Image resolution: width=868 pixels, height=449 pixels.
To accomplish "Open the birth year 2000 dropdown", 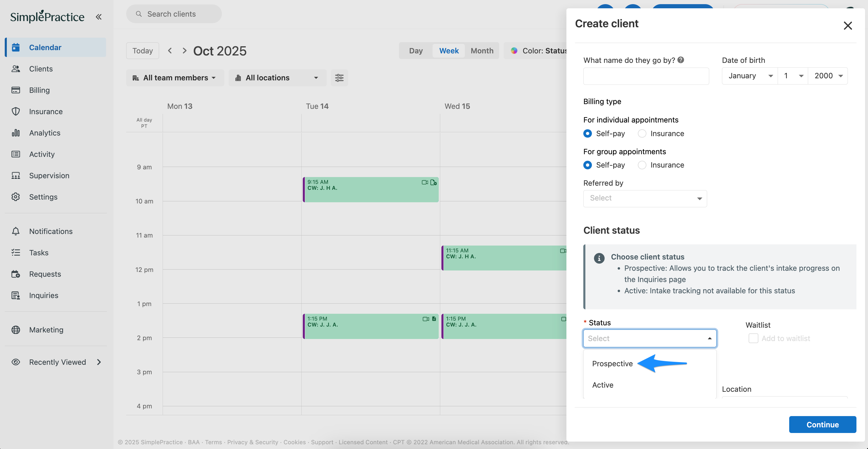I will tap(828, 76).
